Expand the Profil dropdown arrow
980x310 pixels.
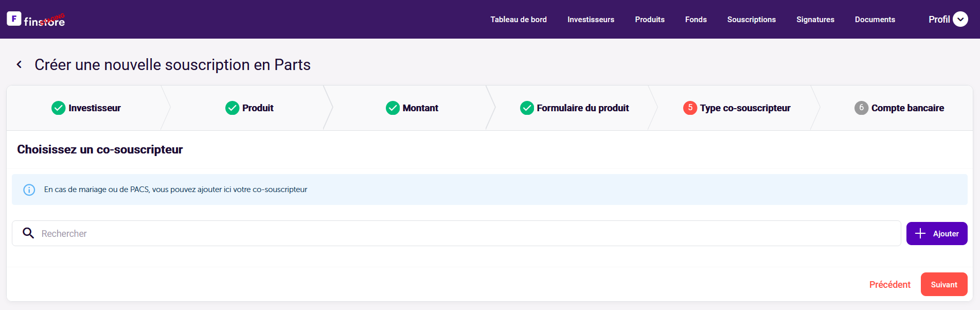[960, 19]
